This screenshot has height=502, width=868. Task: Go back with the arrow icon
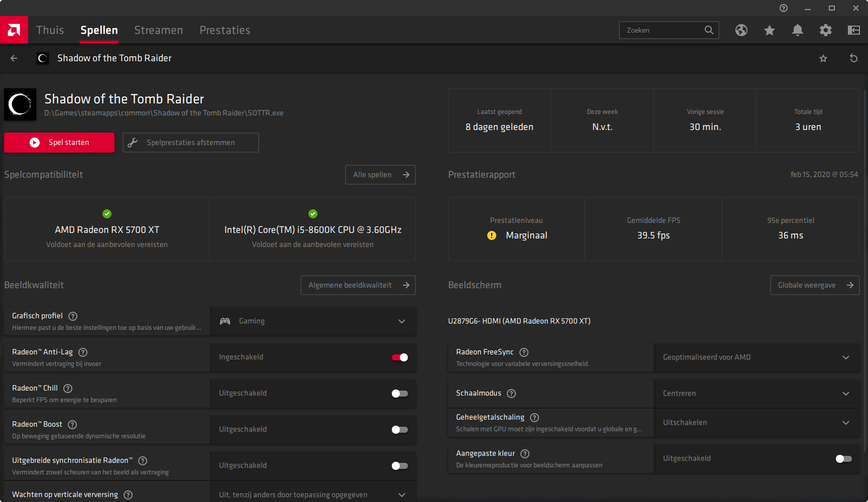coord(14,58)
